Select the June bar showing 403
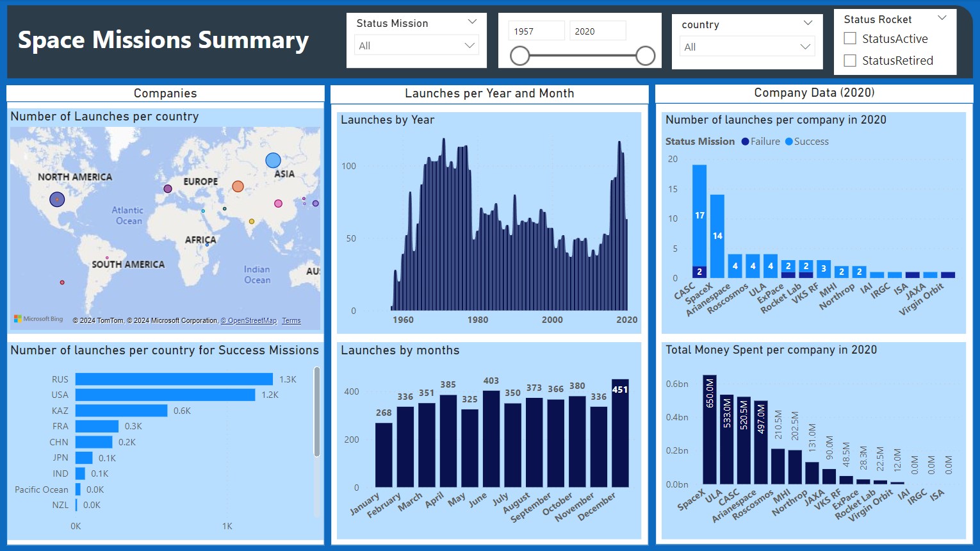Image resolution: width=980 pixels, height=551 pixels. click(x=491, y=439)
